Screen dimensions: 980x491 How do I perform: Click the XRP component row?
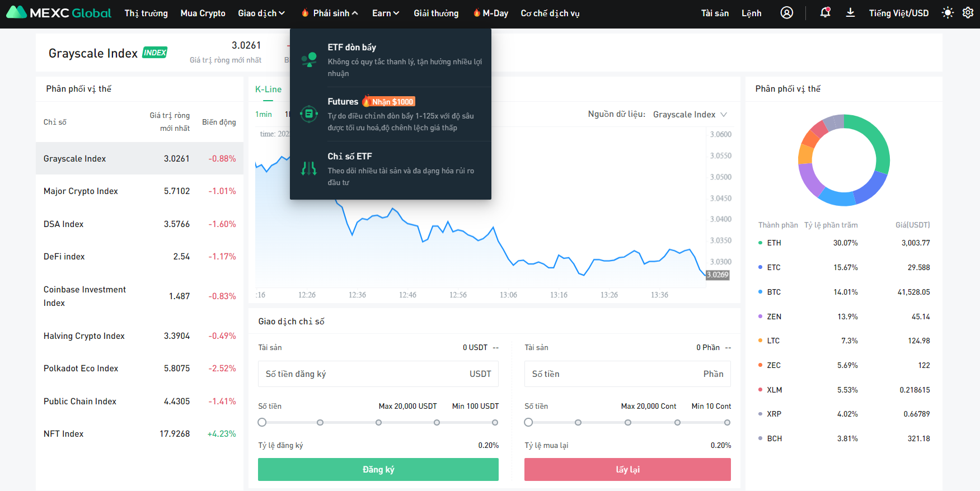844,414
